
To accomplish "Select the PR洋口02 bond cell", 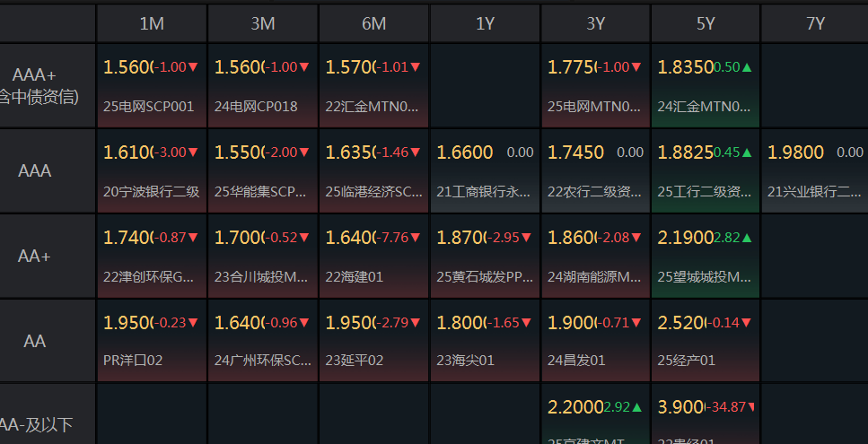I will [x=152, y=340].
